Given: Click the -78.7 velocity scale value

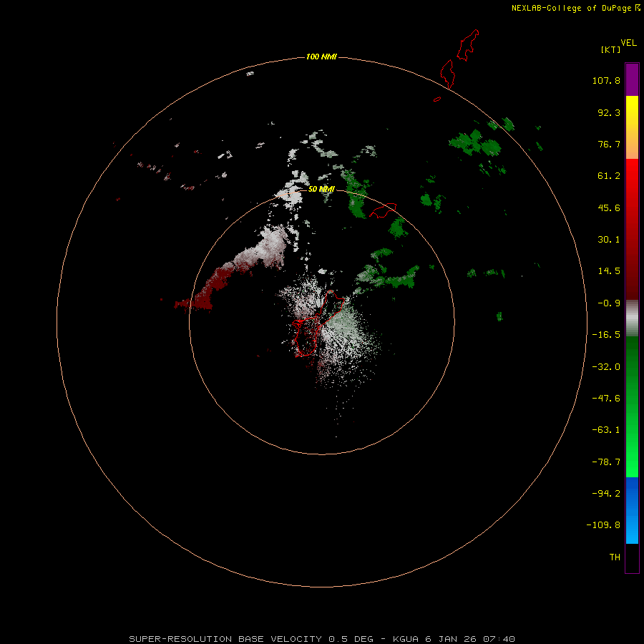Looking at the screenshot, I should [606, 462].
